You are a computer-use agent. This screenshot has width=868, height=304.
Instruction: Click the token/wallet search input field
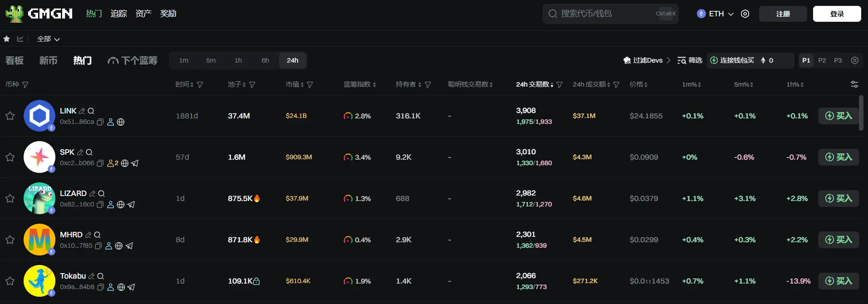pyautogui.click(x=604, y=14)
